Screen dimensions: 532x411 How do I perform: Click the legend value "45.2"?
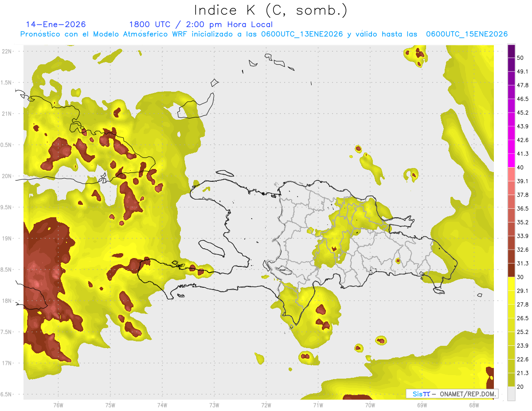(523, 113)
